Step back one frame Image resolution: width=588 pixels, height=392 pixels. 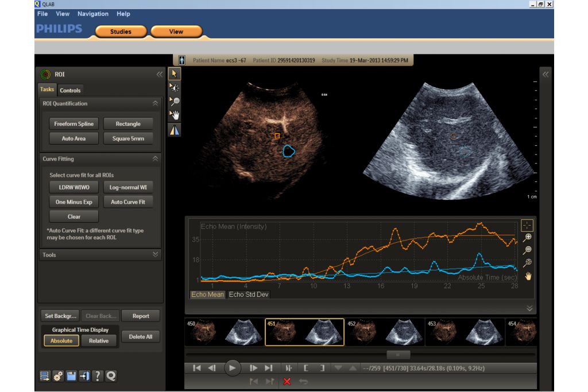212,368
